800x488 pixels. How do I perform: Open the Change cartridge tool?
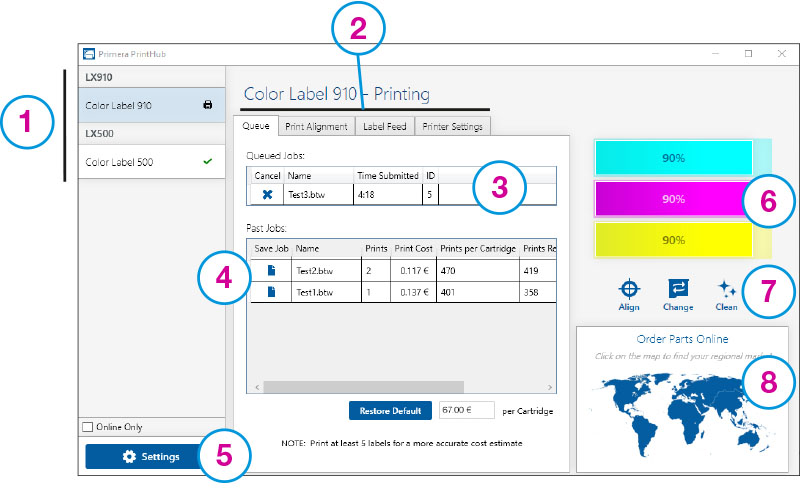pyautogui.click(x=678, y=296)
